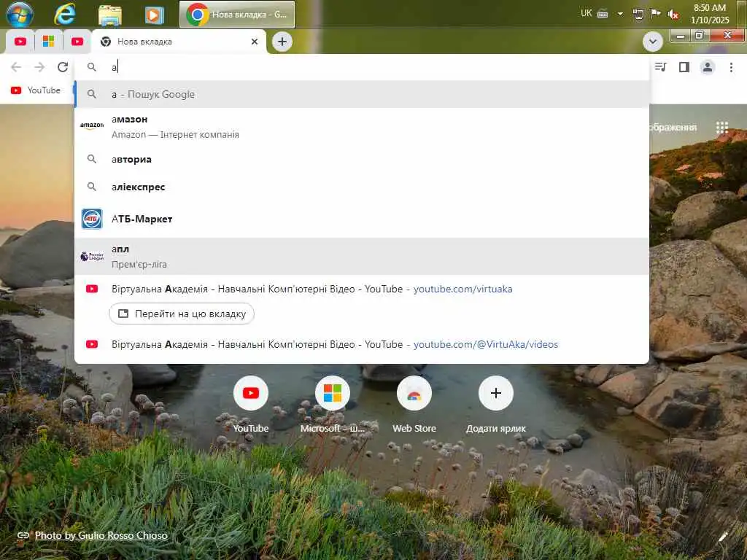The height and width of the screenshot is (560, 747).
Task: Select 'a - Пошук Google' suggestion
Action: coord(362,94)
